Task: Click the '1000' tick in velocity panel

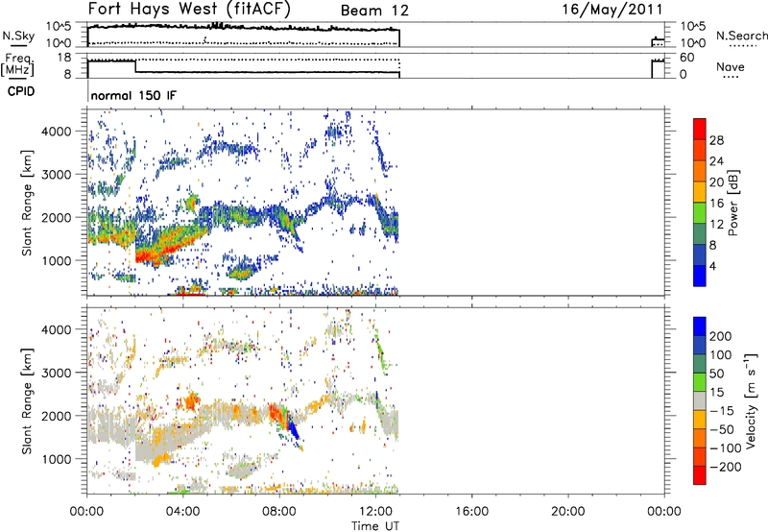Action: (x=57, y=460)
